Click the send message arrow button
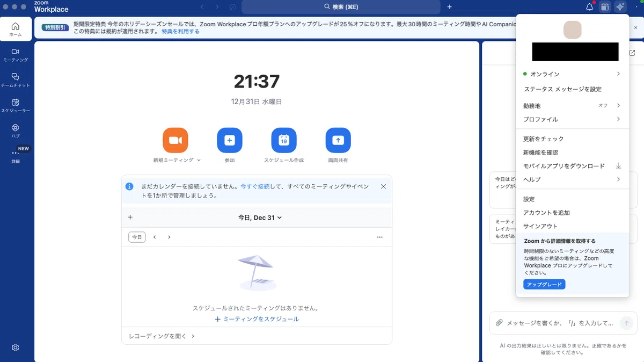 coord(626,323)
